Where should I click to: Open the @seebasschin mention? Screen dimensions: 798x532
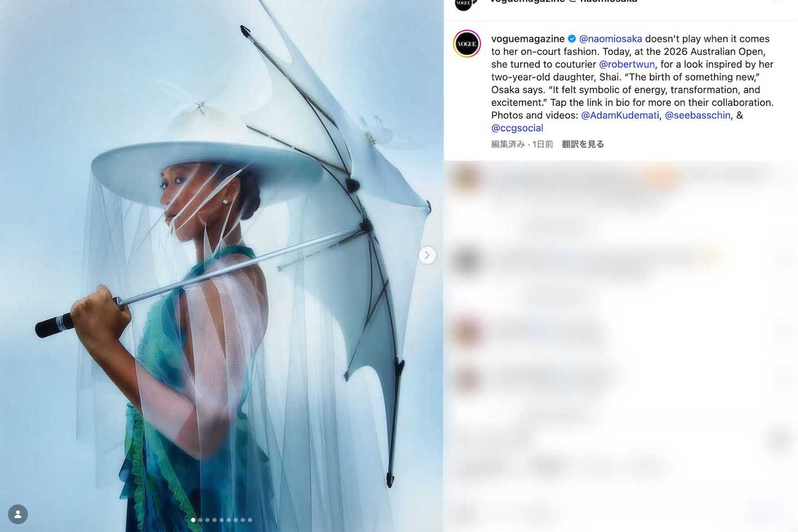tap(698, 115)
